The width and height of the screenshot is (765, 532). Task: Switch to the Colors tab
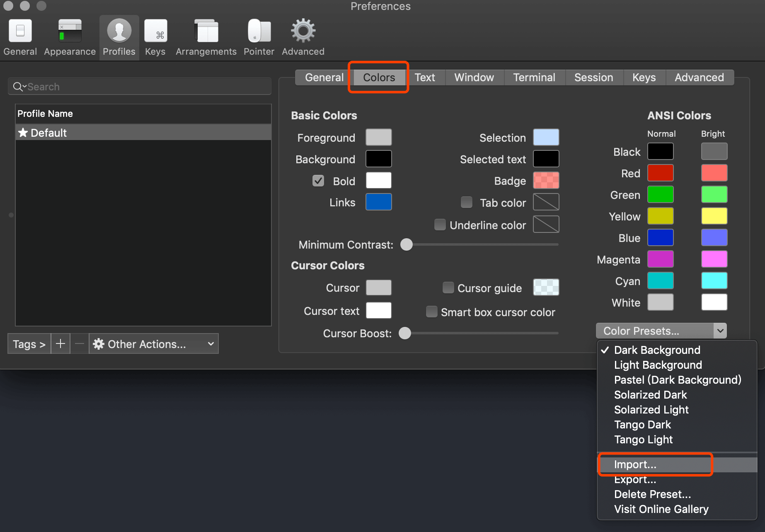click(x=379, y=77)
